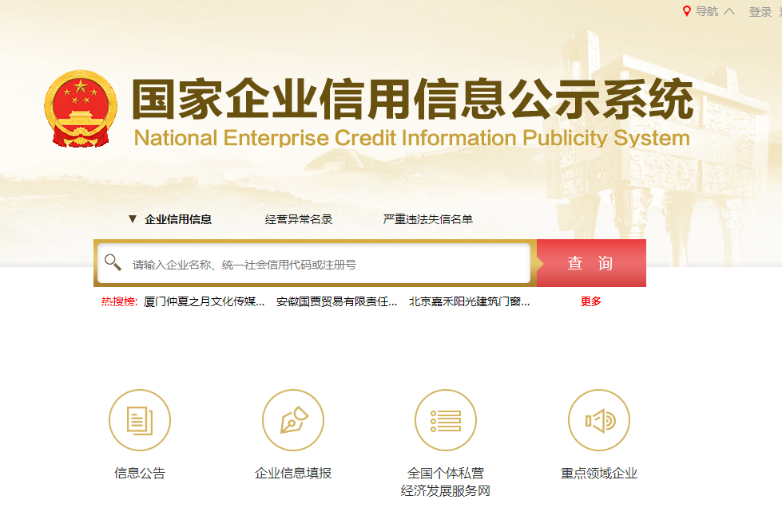Open the 登录 login link
The width and height of the screenshot is (782, 523).
760,12
